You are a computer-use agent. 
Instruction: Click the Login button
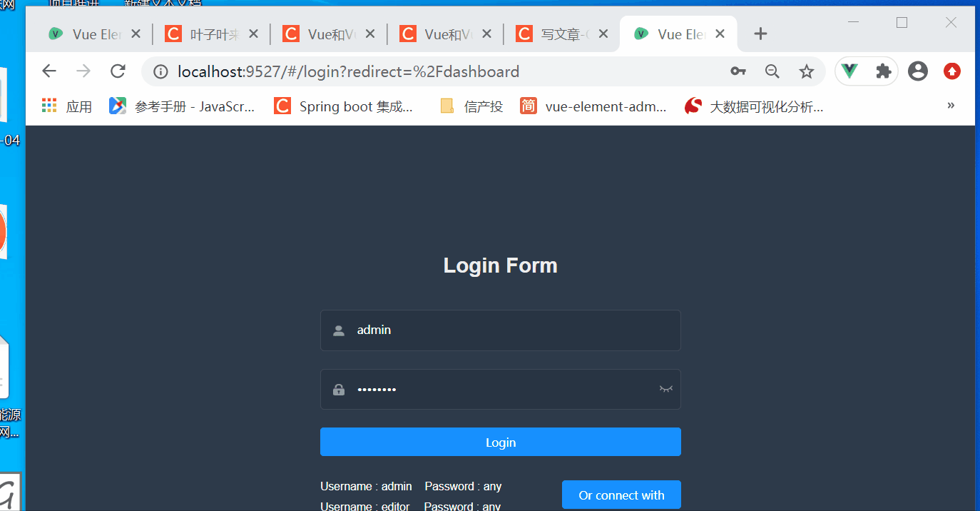(500, 442)
